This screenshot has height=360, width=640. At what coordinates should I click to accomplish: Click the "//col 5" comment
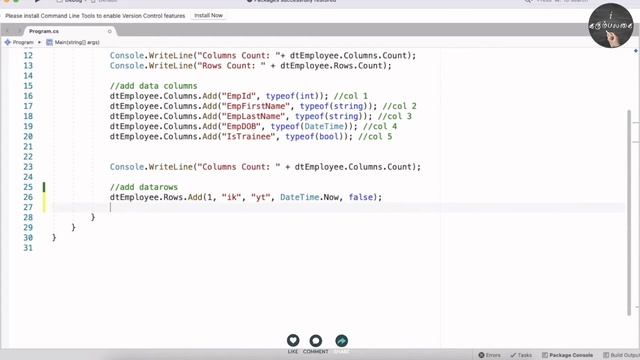tap(375, 136)
